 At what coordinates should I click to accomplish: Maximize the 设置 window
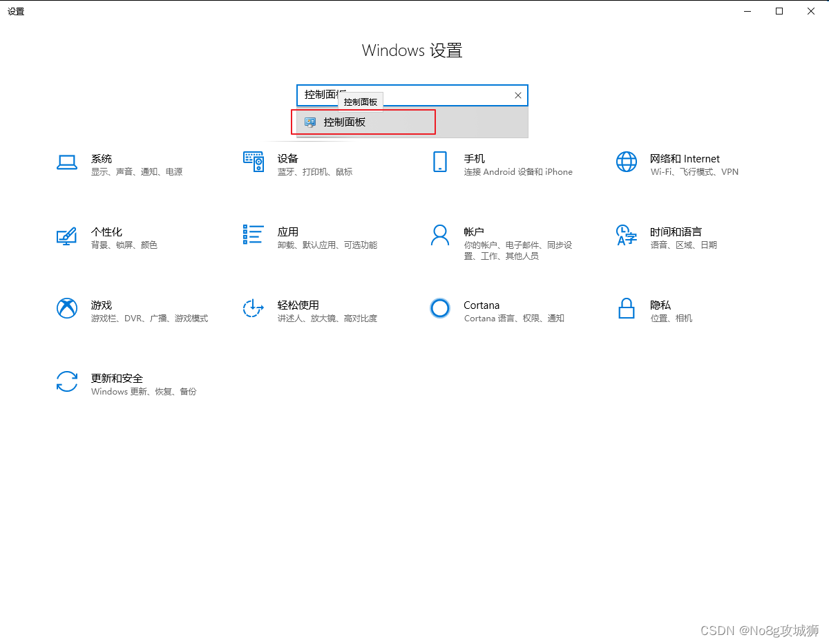point(779,11)
